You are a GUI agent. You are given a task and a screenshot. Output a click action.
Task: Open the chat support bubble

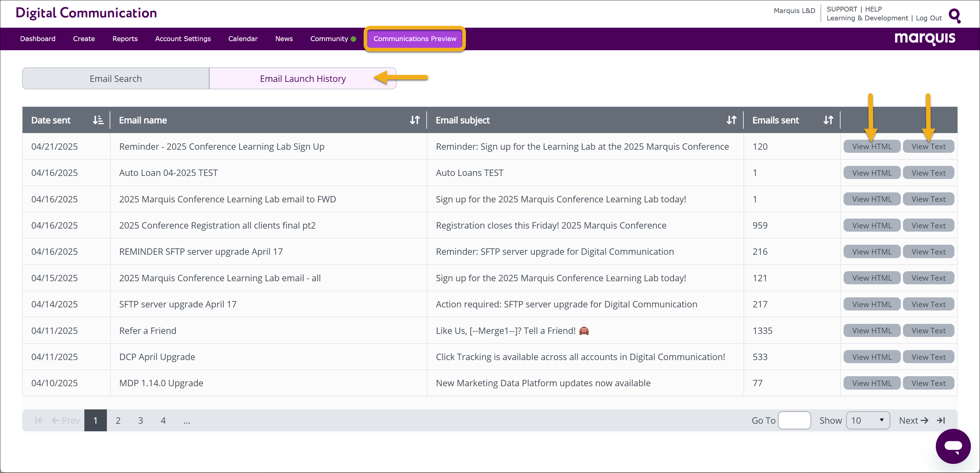click(953, 446)
